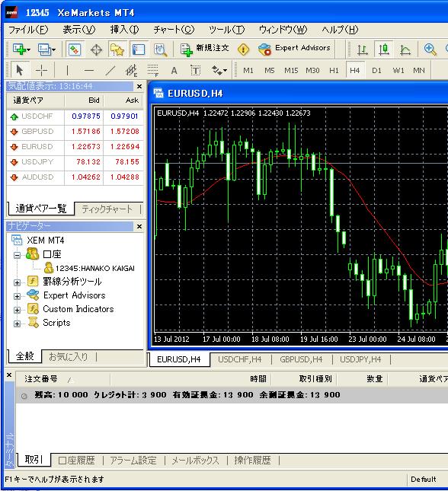
Task: Select the GBPUSD row in Market Watch
Action: 75,132
